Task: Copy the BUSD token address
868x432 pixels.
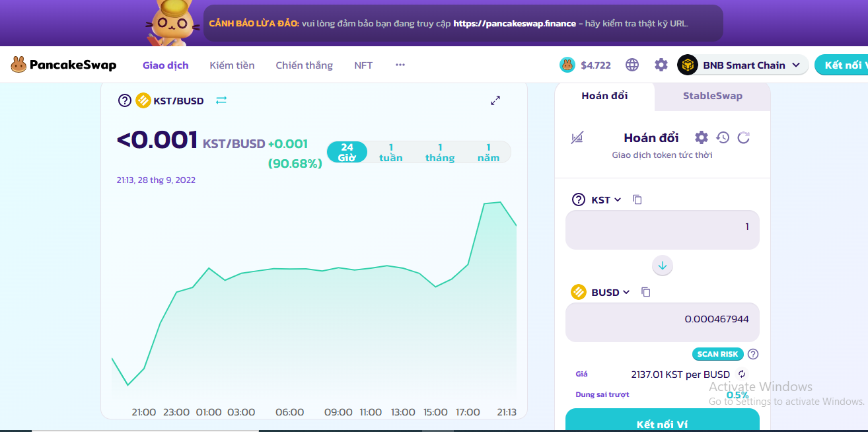Action: click(646, 292)
